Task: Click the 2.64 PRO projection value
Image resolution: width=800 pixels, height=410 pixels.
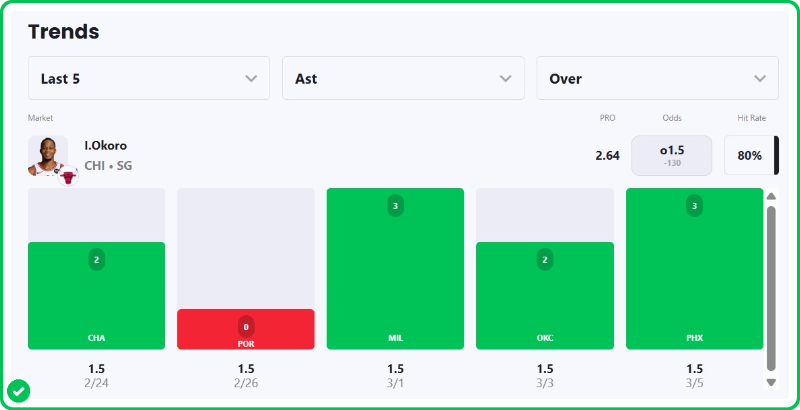Action: pyautogui.click(x=607, y=155)
